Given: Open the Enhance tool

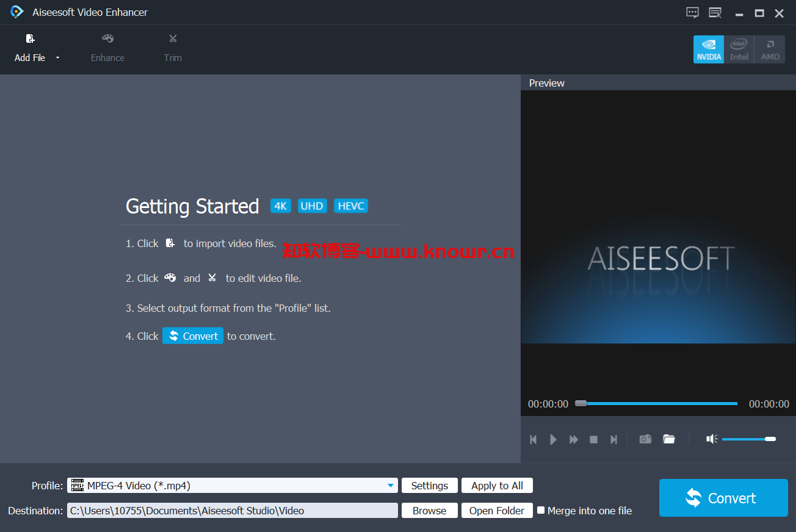Looking at the screenshot, I should tap(107, 48).
